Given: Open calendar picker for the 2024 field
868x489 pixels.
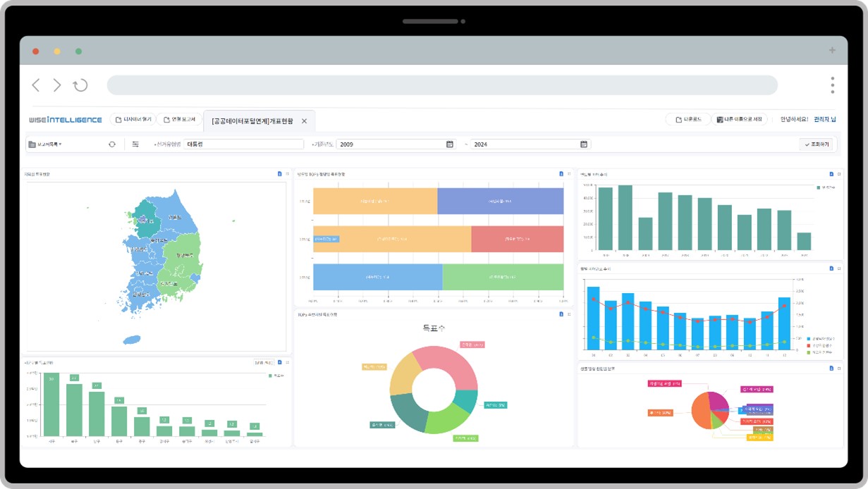Looking at the screenshot, I should pyautogui.click(x=584, y=144).
